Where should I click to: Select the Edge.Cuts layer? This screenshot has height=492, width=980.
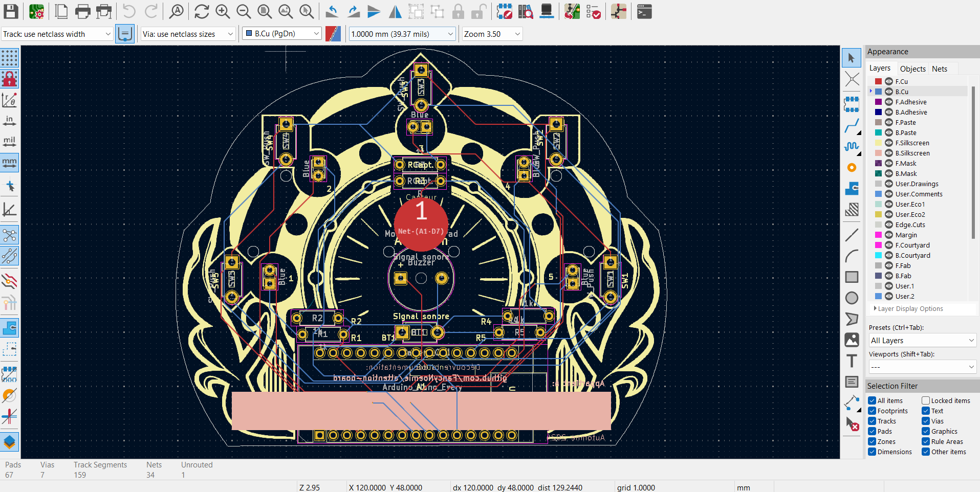click(x=910, y=225)
